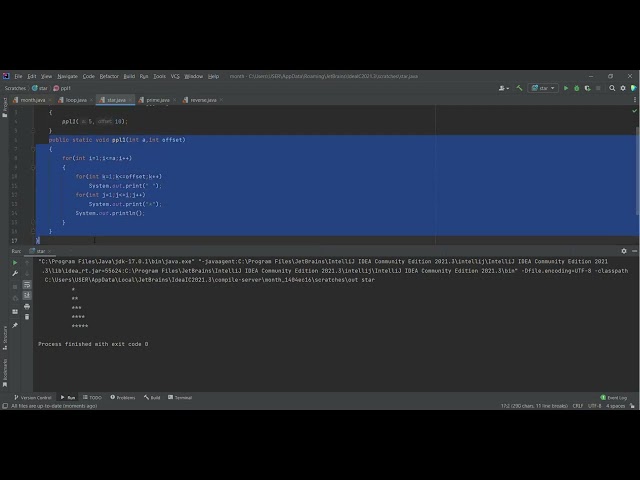Screen dimensions: 640x480
Task: Open the Build menu
Action: (129, 76)
